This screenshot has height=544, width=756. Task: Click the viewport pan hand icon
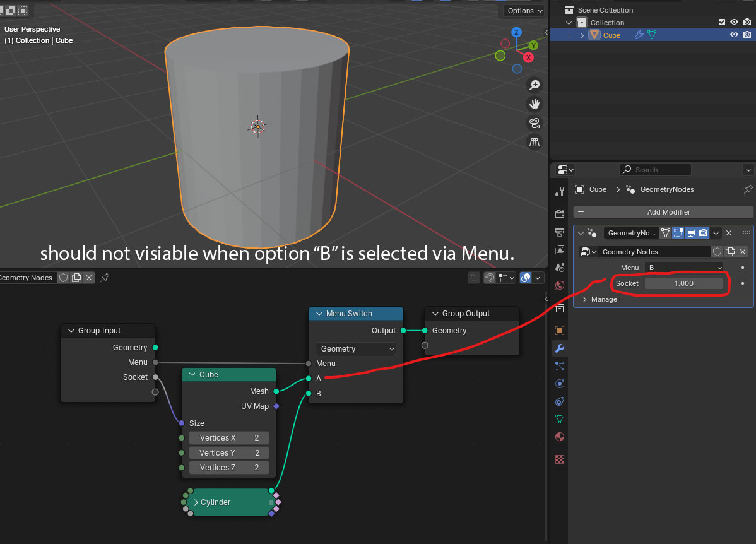535,103
